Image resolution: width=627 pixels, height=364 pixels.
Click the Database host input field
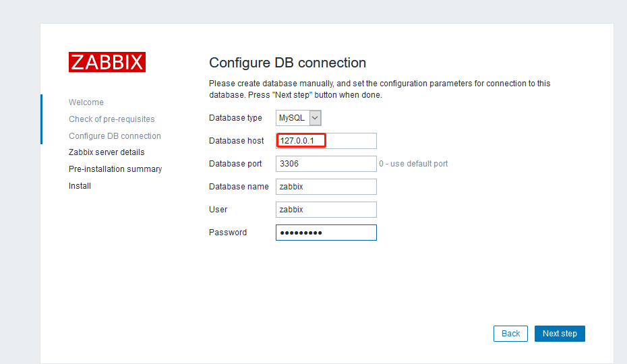click(x=326, y=141)
